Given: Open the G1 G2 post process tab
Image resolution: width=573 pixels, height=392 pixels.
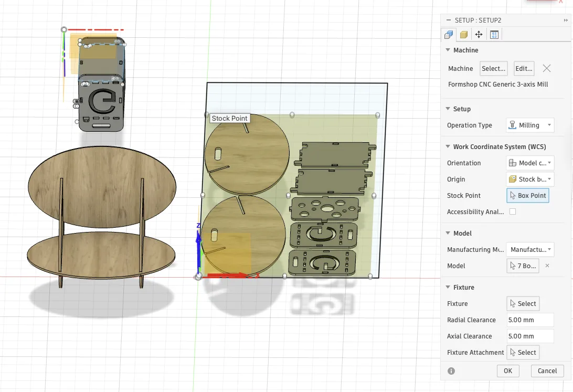Looking at the screenshot, I should pyautogui.click(x=493, y=34).
